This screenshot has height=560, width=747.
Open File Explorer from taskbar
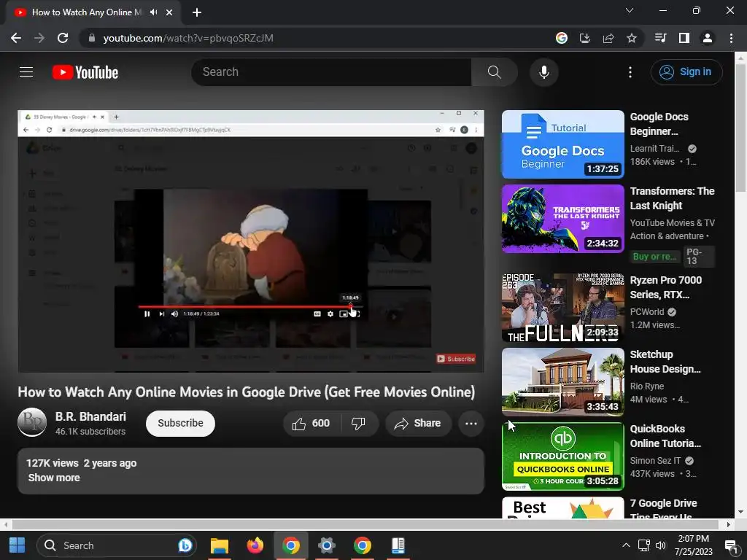click(219, 545)
